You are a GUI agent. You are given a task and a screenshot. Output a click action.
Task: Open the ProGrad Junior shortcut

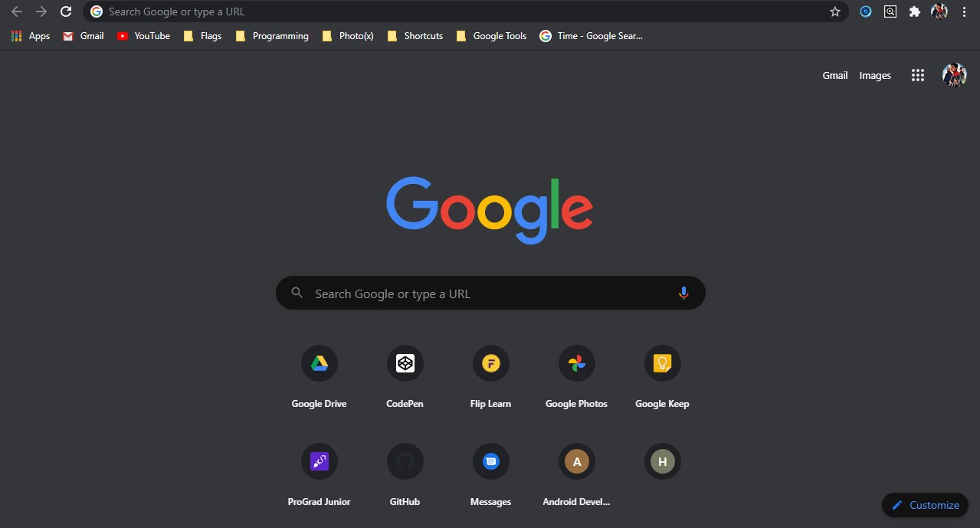coord(319,461)
